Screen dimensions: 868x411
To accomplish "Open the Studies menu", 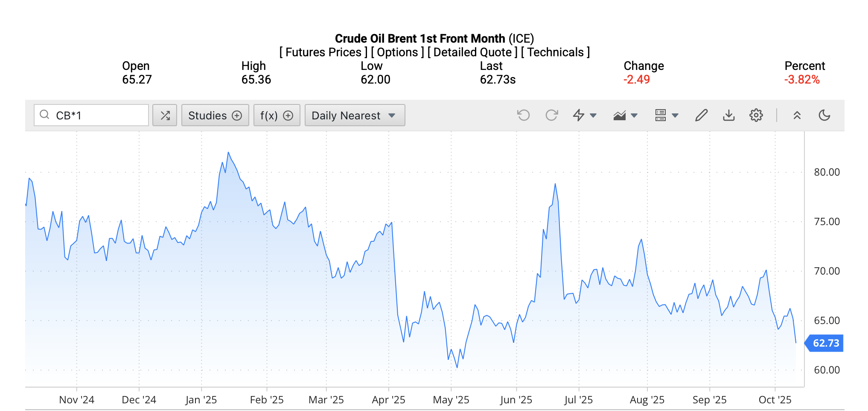I will point(215,115).
